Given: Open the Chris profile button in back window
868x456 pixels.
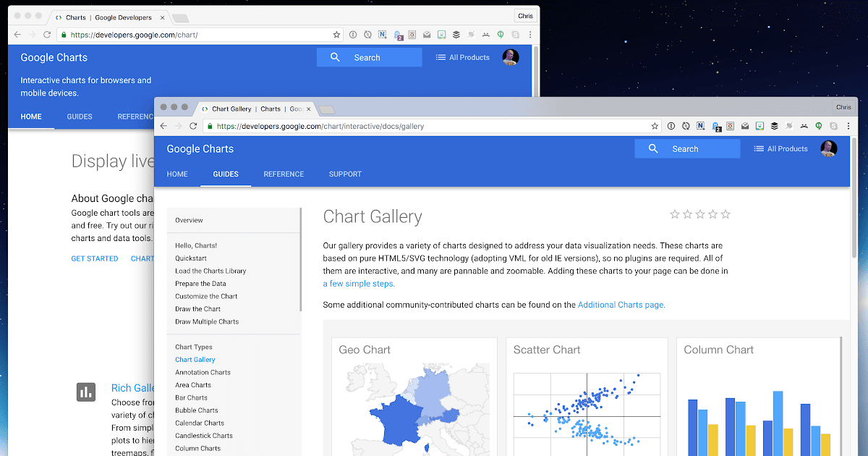Looking at the screenshot, I should click(525, 16).
